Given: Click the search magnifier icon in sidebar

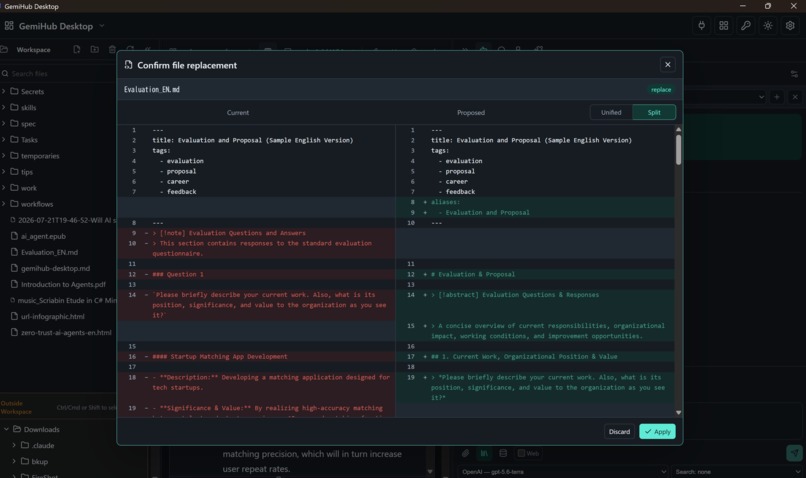Looking at the screenshot, I should 5,73.
